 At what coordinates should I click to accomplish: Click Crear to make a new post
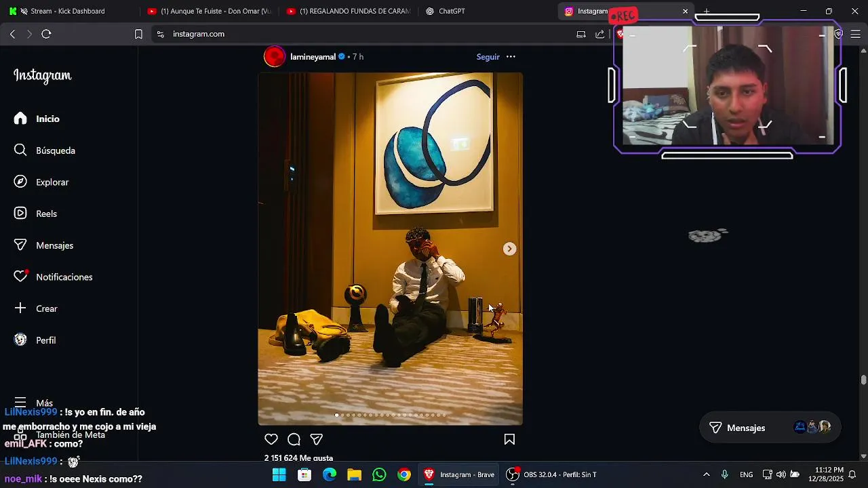(x=37, y=308)
